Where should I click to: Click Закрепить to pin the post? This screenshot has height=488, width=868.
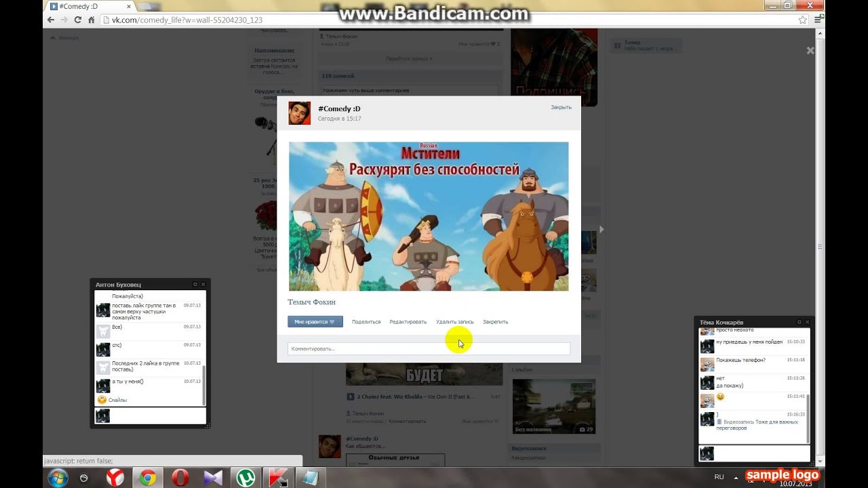click(495, 322)
